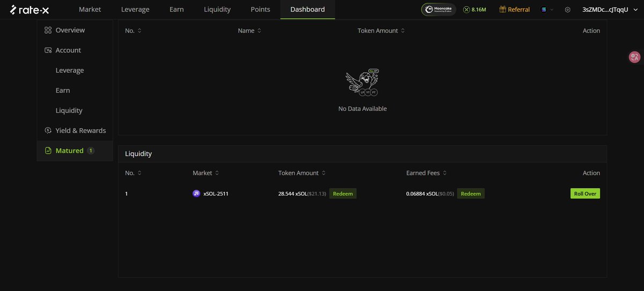The image size is (644, 291).
Task: Click the Liquidity section heading
Action: (138, 154)
